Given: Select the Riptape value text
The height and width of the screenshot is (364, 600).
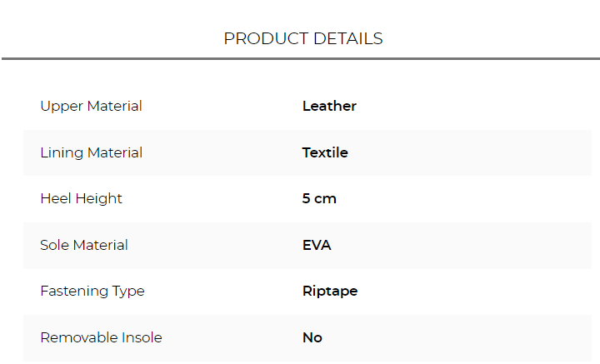Looking at the screenshot, I should click(x=330, y=292).
